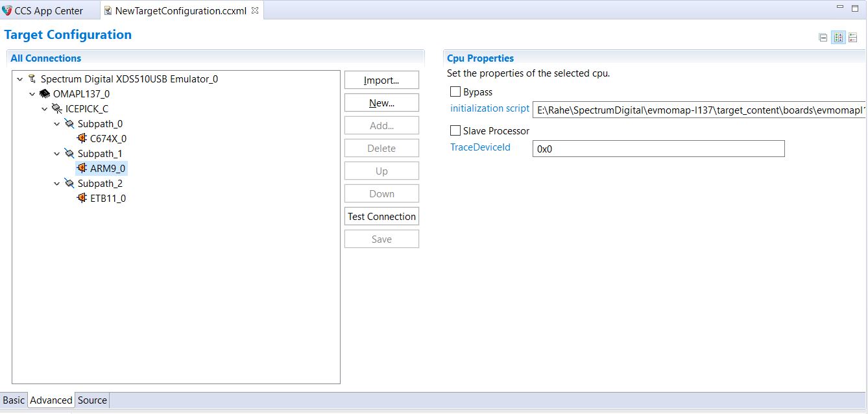Screen dimensions: 868x414
Task: Click the collapse-all icon in the header toolbar
Action: [x=823, y=38]
